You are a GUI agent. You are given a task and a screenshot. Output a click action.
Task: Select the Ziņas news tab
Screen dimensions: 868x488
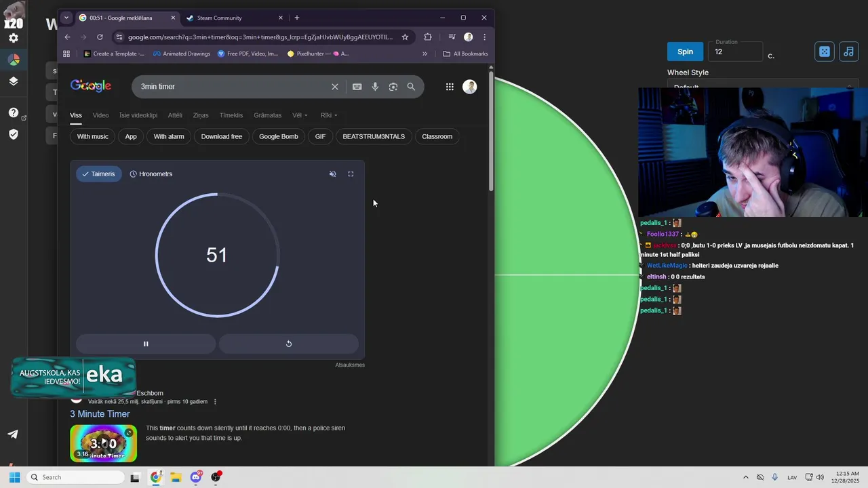(x=201, y=115)
